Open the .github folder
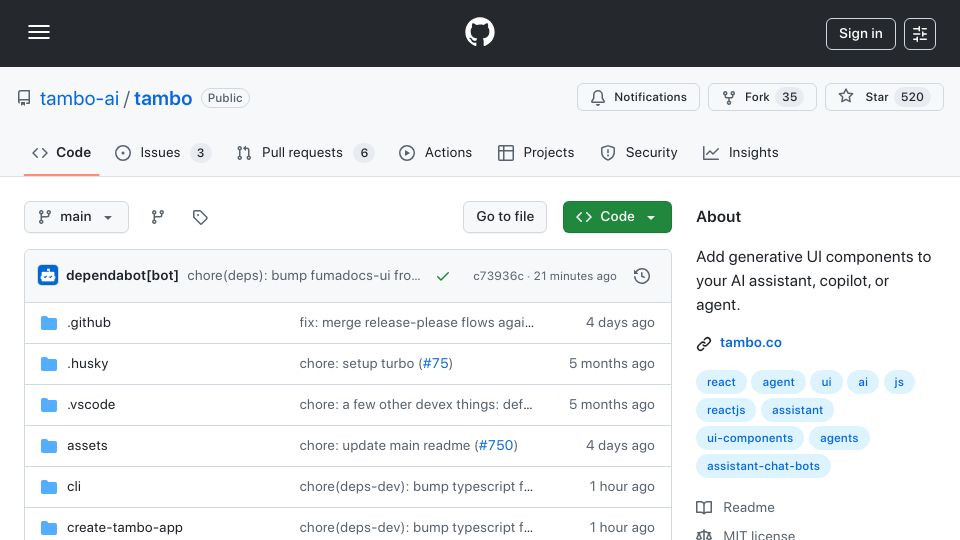The image size is (960, 540). (89, 323)
